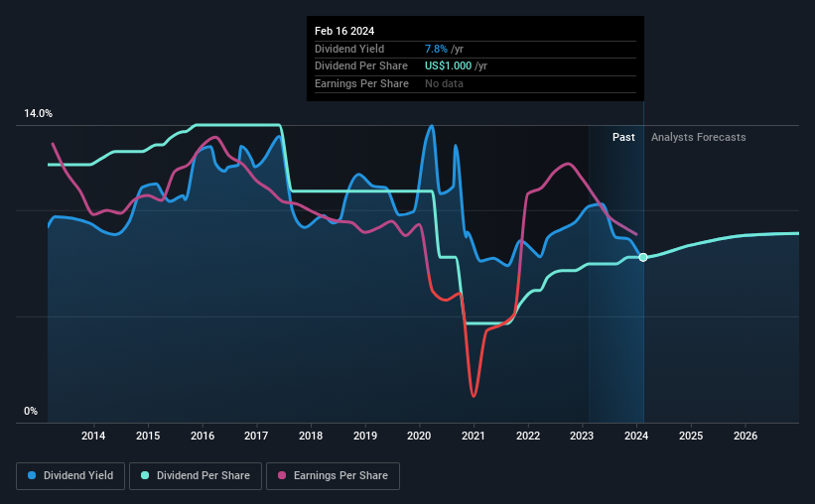This screenshot has height=504, width=815.
Task: Click the Feb 16 2024 tooltip date
Action: [344, 31]
